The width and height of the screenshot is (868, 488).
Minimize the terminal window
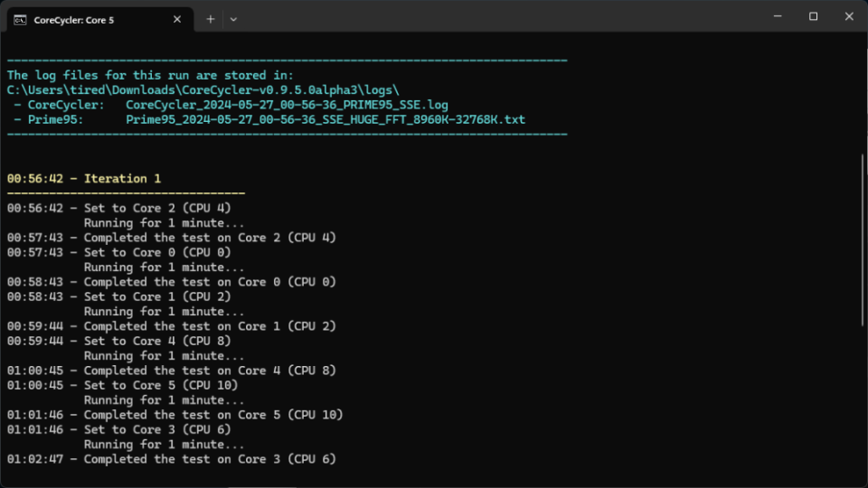pyautogui.click(x=778, y=16)
